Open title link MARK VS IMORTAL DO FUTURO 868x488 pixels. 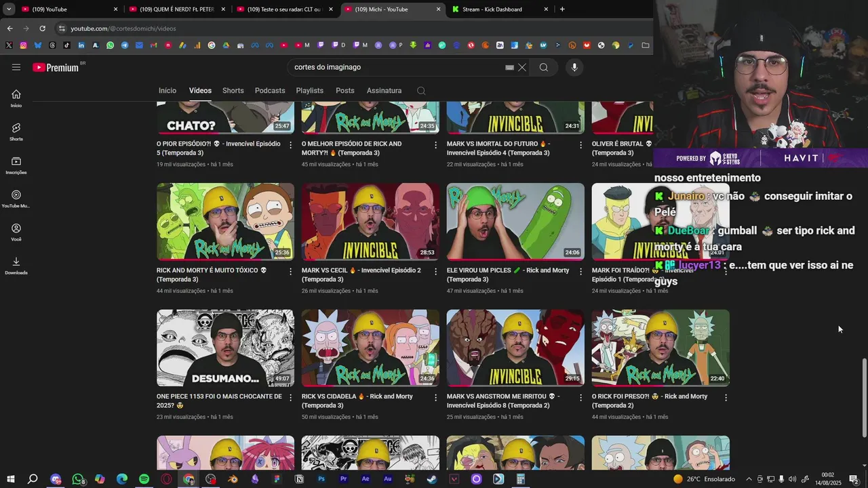coord(498,148)
